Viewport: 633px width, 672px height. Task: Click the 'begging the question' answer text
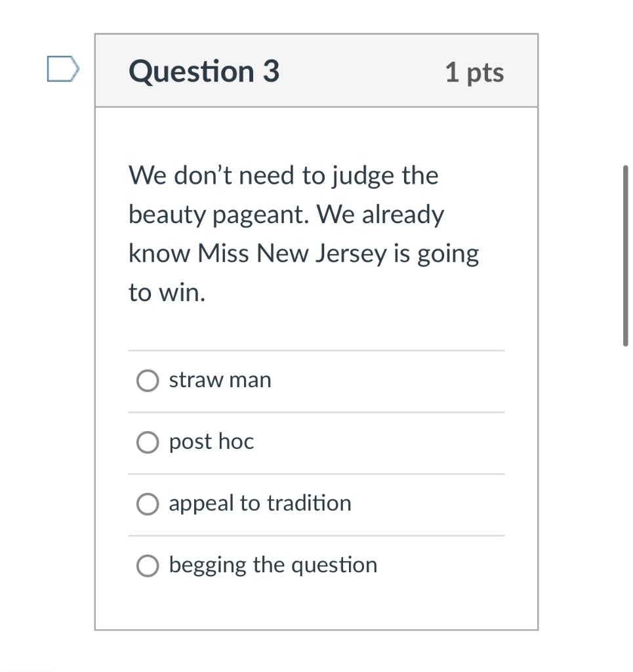(x=273, y=565)
